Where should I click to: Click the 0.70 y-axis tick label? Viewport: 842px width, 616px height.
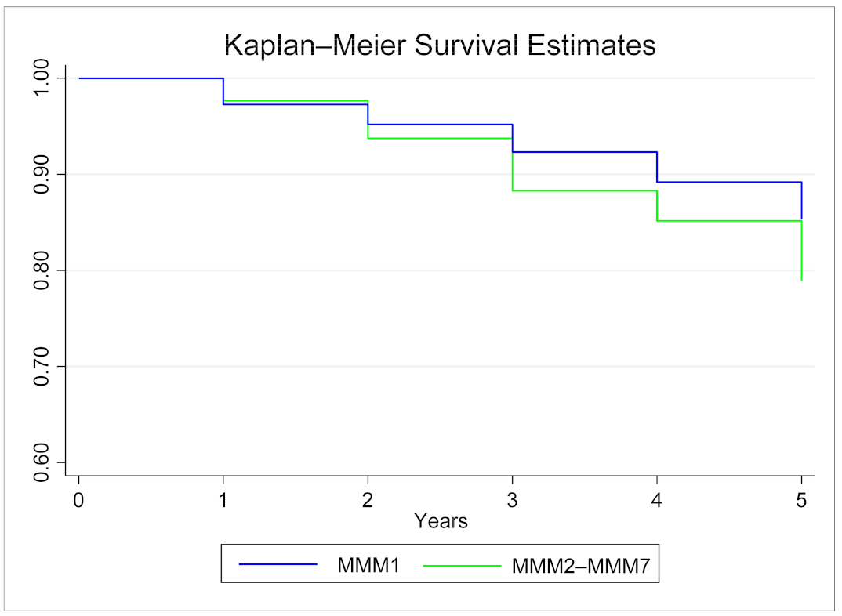click(x=42, y=366)
